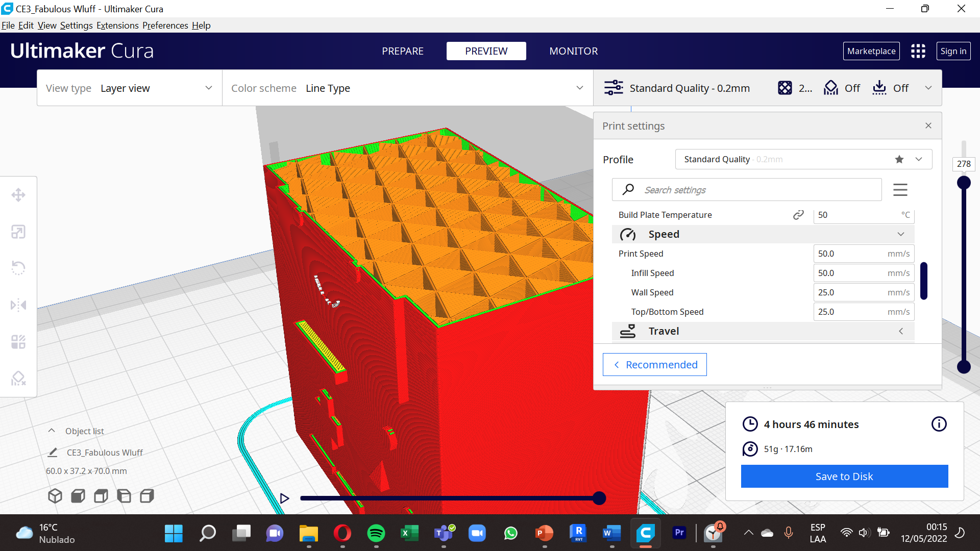The height and width of the screenshot is (551, 980).
Task: Click the Build Plate Temperature value field
Action: click(864, 215)
